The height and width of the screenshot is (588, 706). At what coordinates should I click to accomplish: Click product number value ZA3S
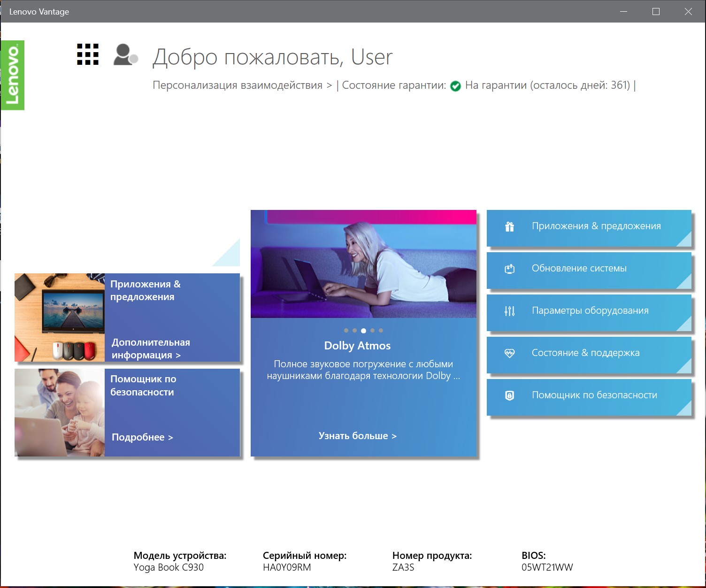click(x=403, y=567)
